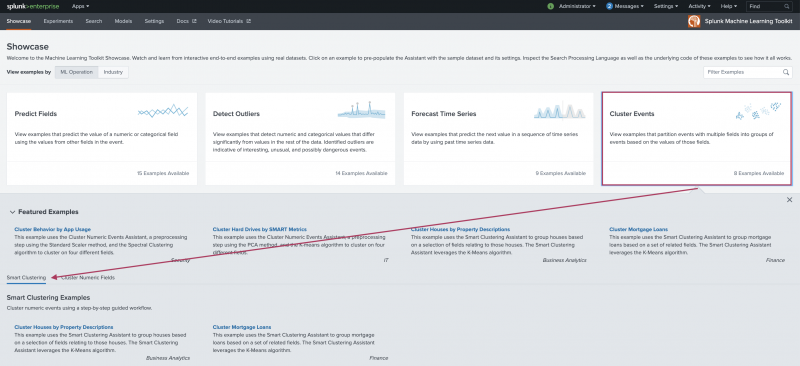Click the Cluster Events scatter icon
The image size is (800, 366).
pyautogui.click(x=758, y=111)
